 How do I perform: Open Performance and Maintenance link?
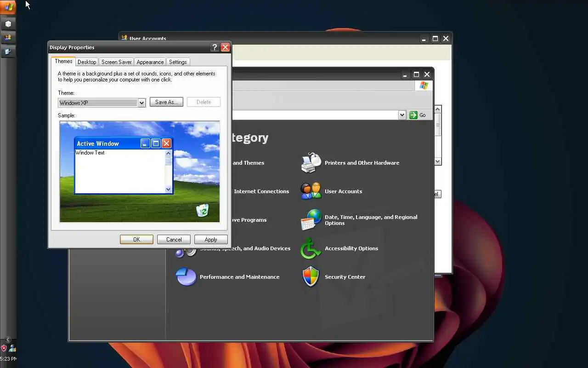pos(239,277)
